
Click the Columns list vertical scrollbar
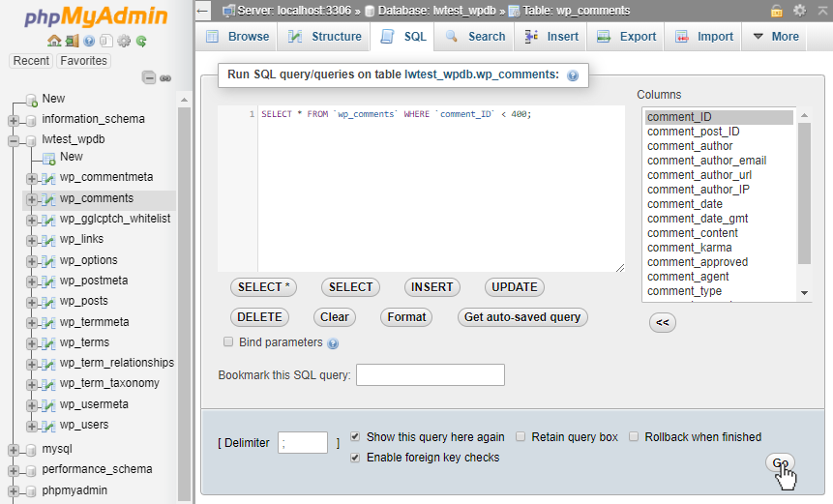point(804,193)
